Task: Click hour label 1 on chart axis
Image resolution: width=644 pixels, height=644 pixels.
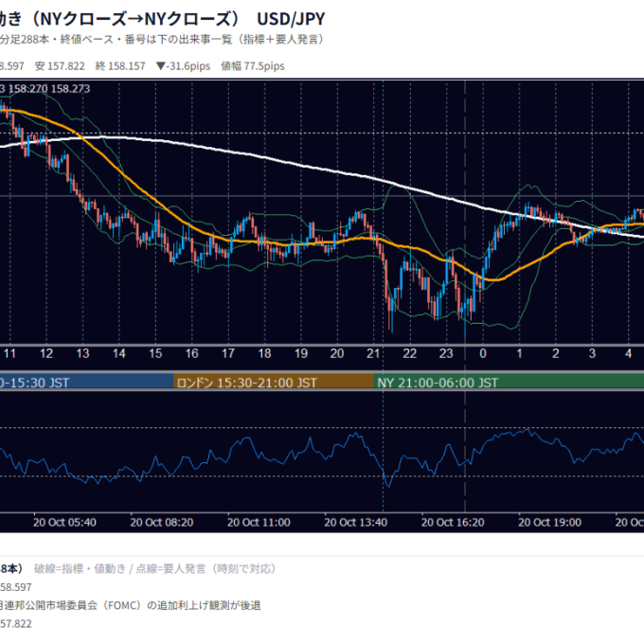Action: point(519,353)
